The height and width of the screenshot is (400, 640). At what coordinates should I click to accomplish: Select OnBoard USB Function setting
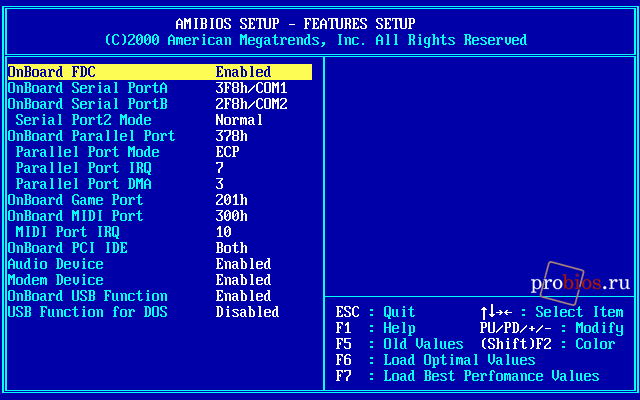88,296
